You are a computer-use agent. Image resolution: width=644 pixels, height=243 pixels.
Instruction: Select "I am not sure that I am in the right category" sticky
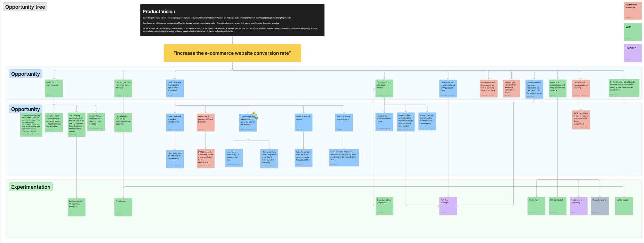(123, 88)
